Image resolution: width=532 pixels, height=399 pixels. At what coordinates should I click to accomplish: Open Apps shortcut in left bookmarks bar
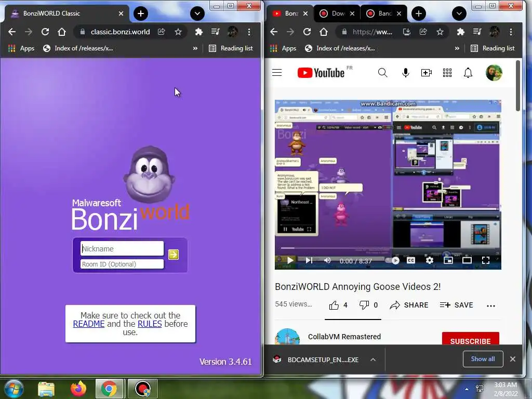21,48
